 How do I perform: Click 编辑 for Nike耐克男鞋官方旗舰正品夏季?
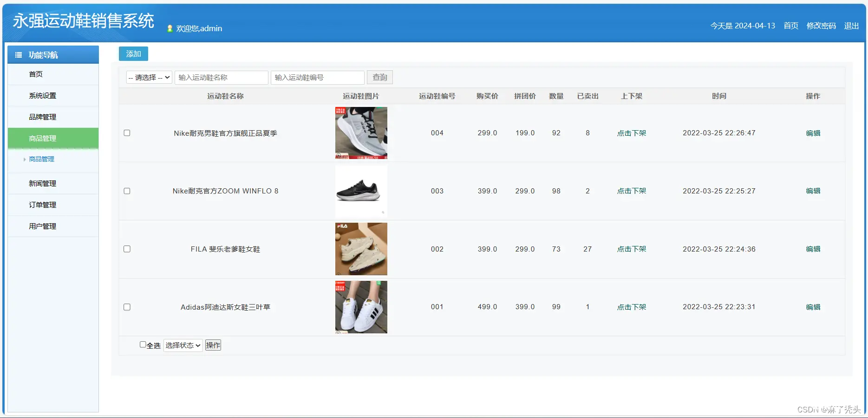[x=813, y=133]
